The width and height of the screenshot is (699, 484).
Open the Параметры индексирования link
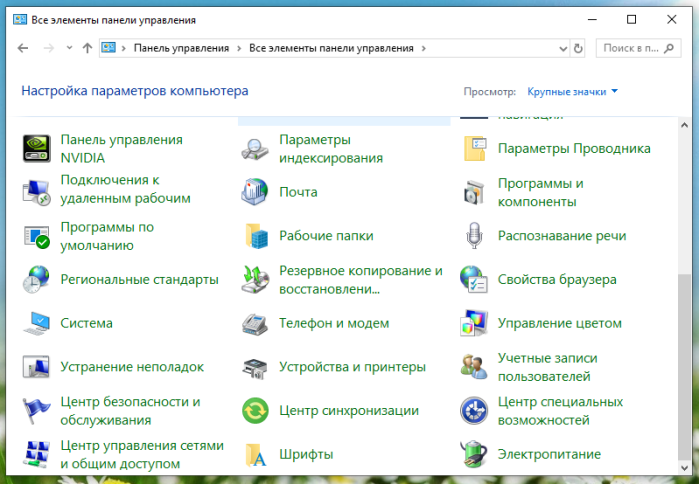tap(331, 148)
